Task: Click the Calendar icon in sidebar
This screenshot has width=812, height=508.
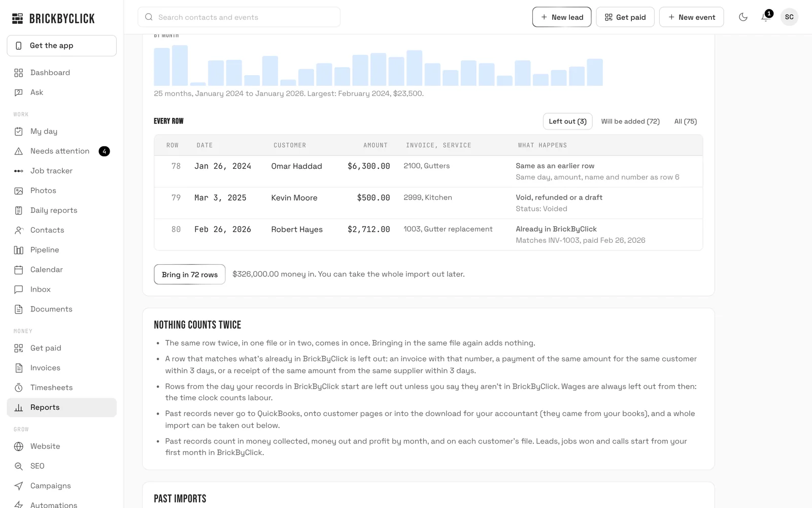Action: pos(19,270)
